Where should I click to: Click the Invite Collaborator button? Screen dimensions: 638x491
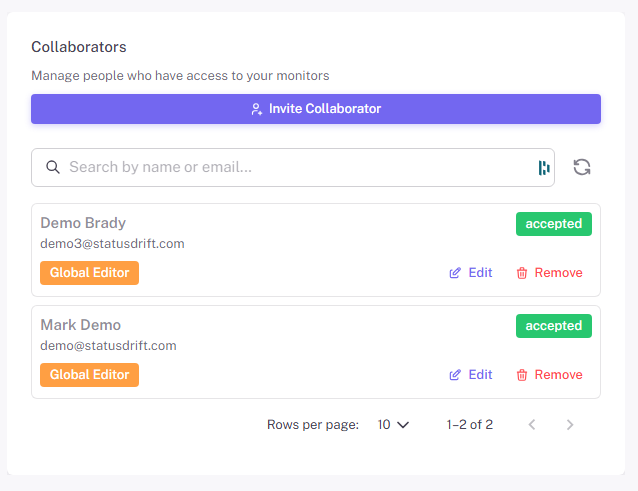[316, 109]
